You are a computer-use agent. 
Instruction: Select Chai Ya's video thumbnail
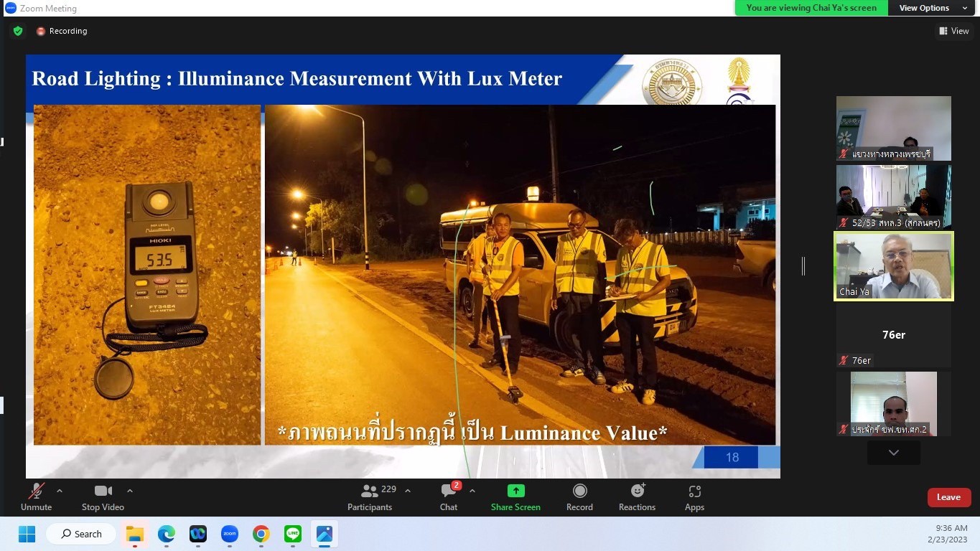pyautogui.click(x=893, y=265)
